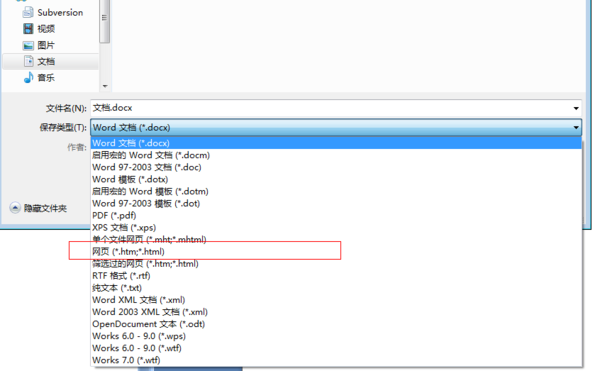Select 纯文本 (*.txt) format
Image resolution: width=600 pixels, height=371 pixels.
click(336, 288)
